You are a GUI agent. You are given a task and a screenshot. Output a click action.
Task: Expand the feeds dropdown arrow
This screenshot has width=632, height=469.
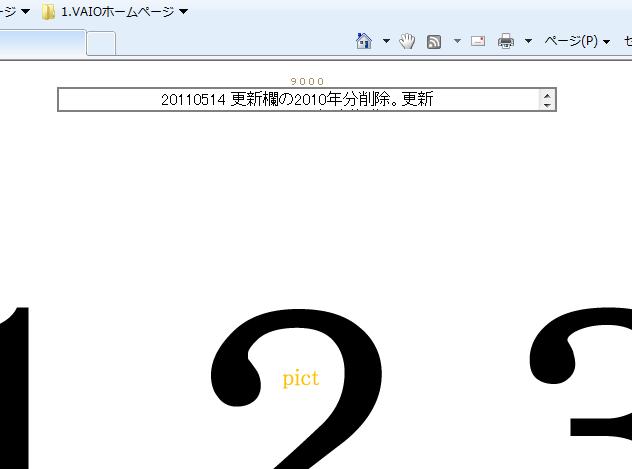[x=457, y=41]
